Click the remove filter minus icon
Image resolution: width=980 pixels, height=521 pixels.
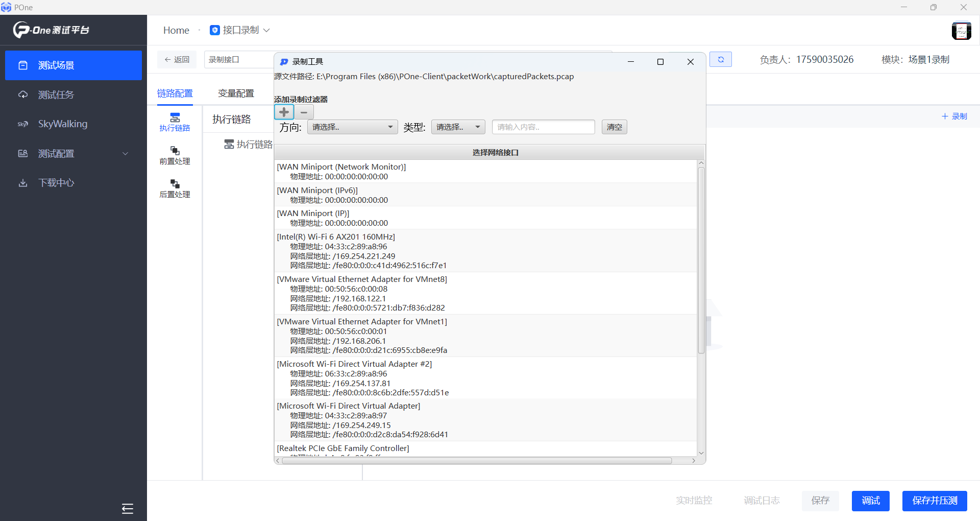coord(304,112)
